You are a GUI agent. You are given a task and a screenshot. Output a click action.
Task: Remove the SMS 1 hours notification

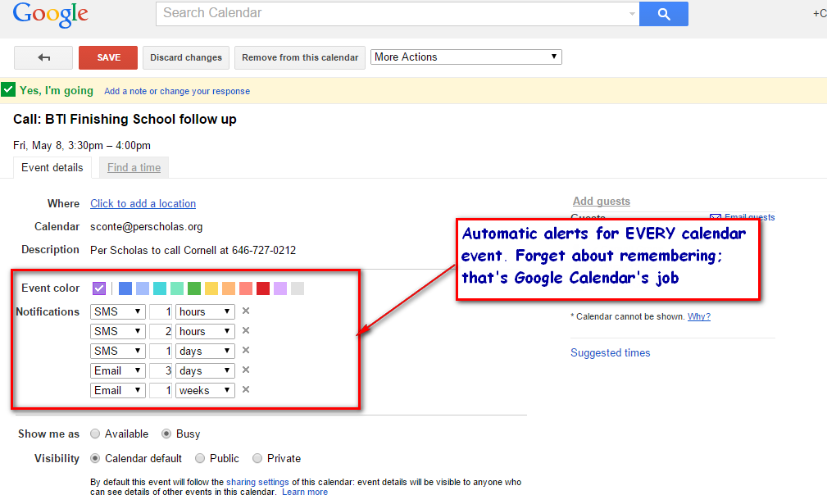click(x=246, y=311)
